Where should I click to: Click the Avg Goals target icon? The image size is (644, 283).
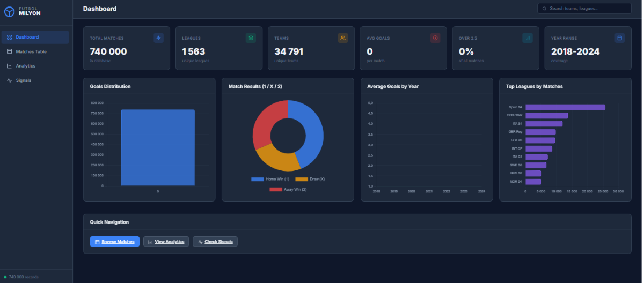click(x=435, y=38)
